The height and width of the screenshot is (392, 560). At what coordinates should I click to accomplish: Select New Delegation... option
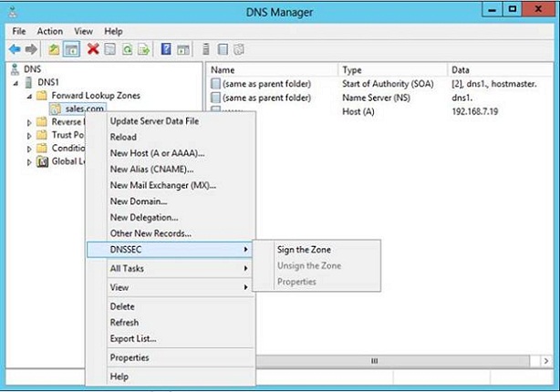tap(170, 217)
